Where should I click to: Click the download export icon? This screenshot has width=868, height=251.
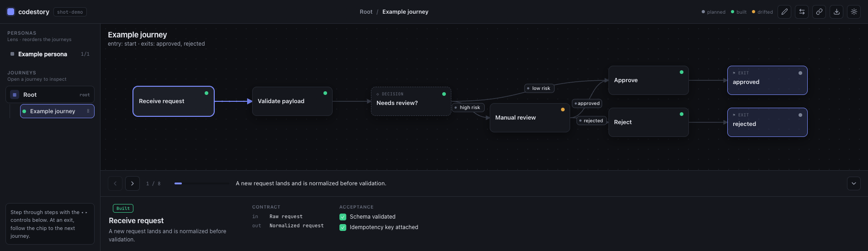click(836, 12)
